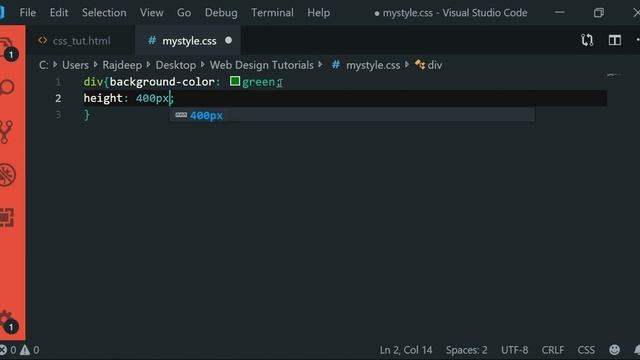Viewport: 640px width, 360px height.
Task: Click the div selector on line 1
Action: click(93, 82)
